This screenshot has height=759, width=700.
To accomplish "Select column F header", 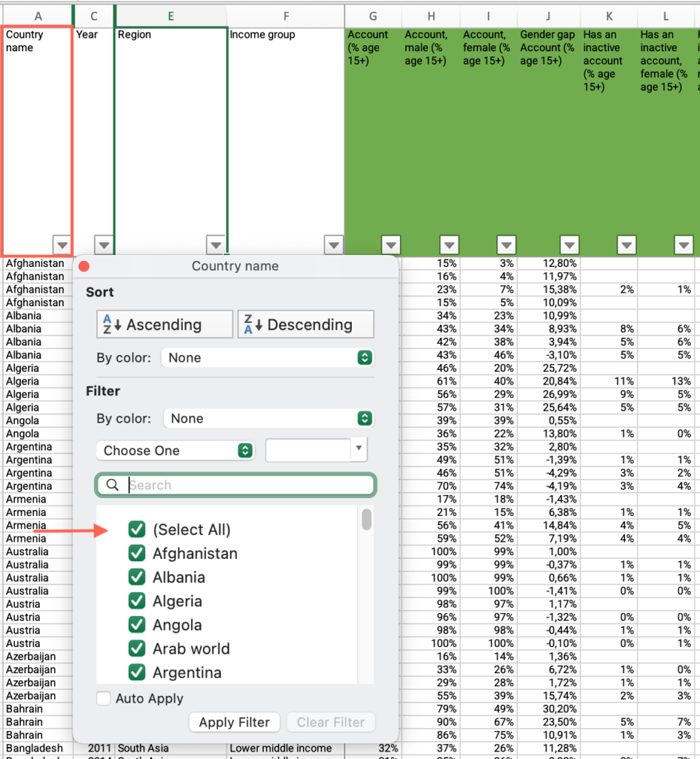I will pos(286,16).
